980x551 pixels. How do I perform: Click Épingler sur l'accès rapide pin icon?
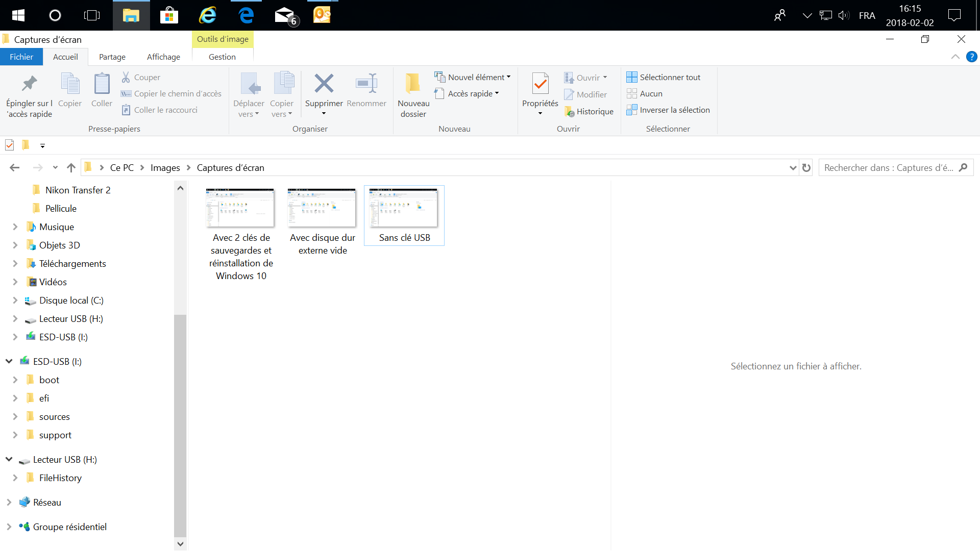[29, 84]
